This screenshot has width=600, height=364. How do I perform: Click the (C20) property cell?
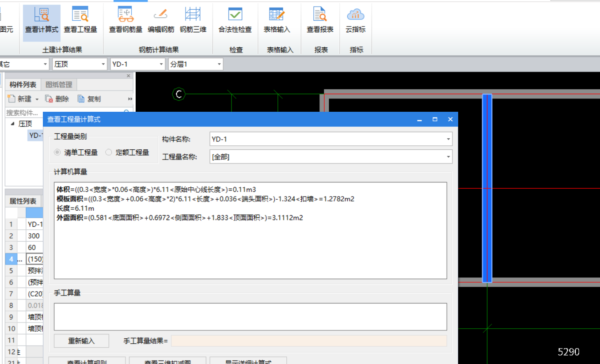click(x=34, y=294)
